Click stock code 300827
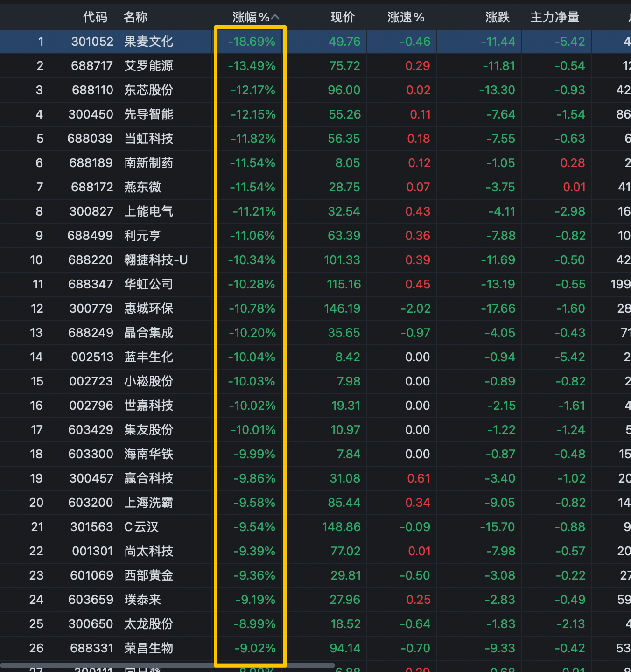Screen dimensions: 631x672 coord(91,211)
